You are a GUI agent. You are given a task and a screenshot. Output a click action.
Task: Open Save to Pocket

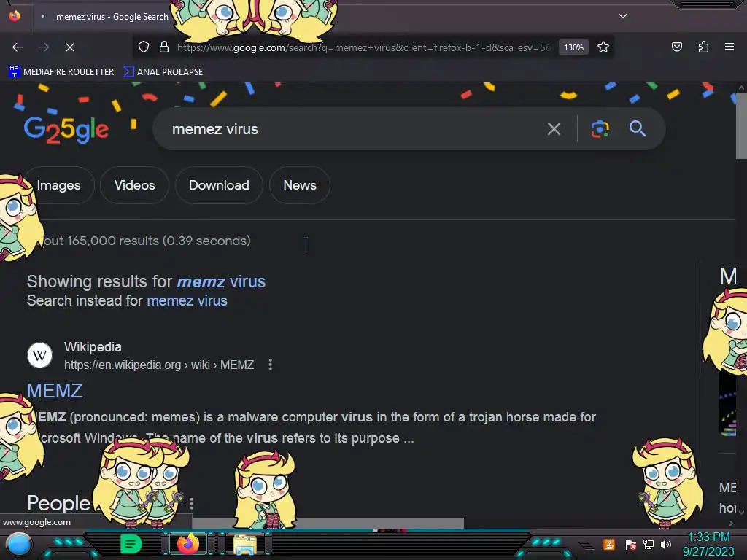677,47
